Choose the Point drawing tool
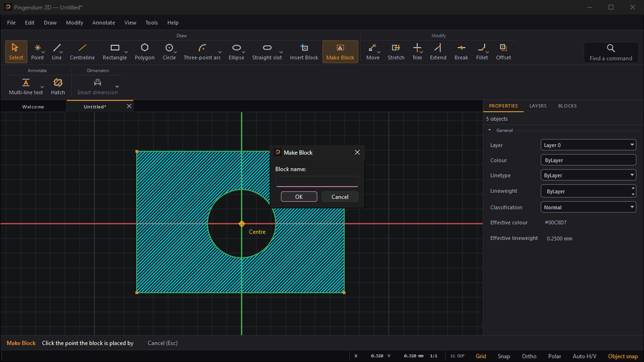The width and height of the screenshot is (644, 362). click(x=37, y=52)
